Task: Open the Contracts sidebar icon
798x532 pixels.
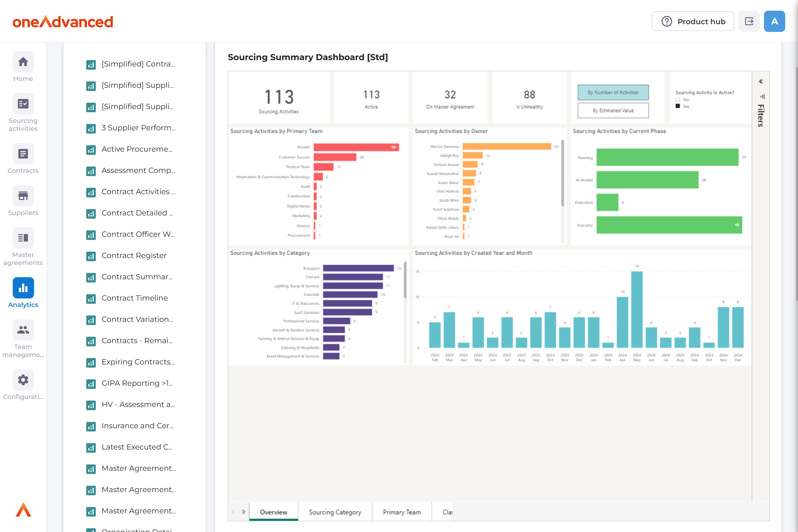Action: point(23,154)
